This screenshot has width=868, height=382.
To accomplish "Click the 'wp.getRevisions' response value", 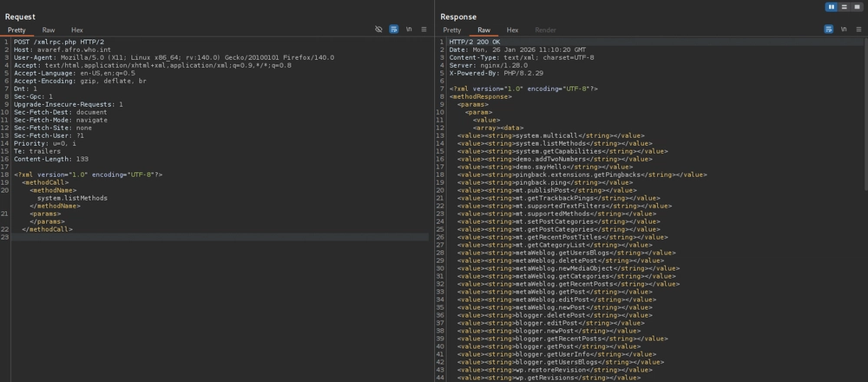I will [545, 378].
